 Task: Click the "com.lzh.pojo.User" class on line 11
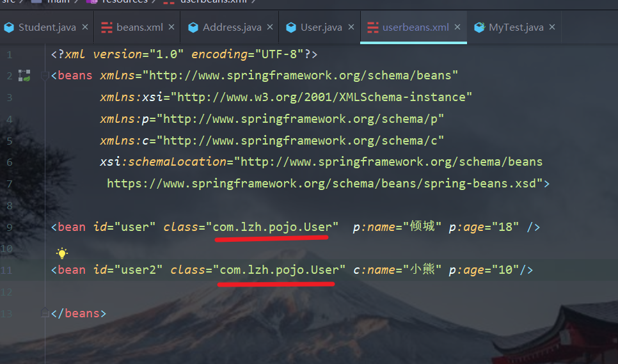pos(279,270)
